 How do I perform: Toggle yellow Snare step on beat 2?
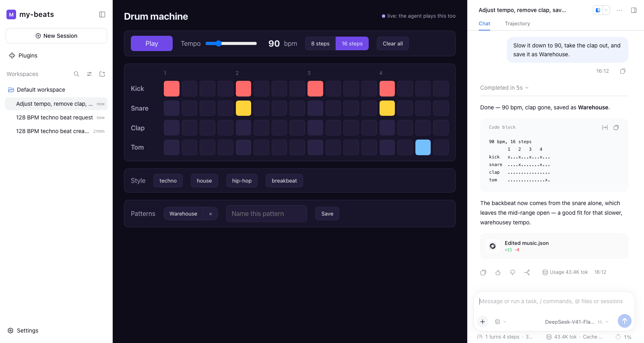pyautogui.click(x=244, y=108)
